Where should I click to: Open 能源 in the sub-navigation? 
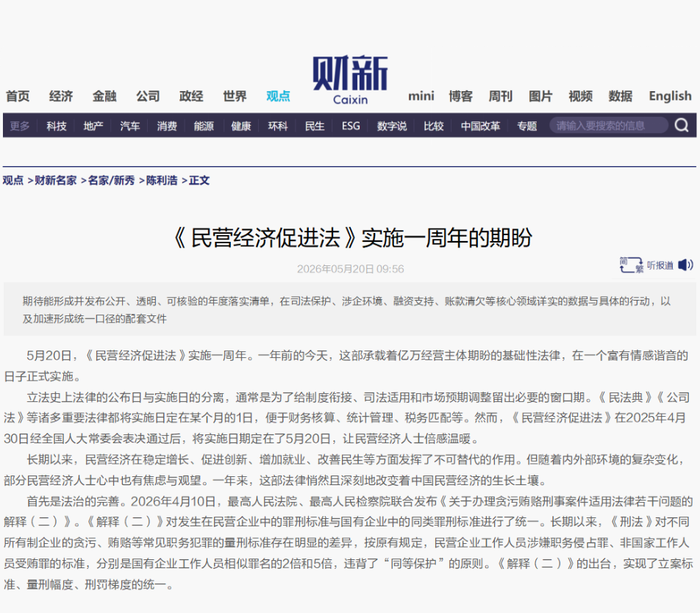pos(204,126)
